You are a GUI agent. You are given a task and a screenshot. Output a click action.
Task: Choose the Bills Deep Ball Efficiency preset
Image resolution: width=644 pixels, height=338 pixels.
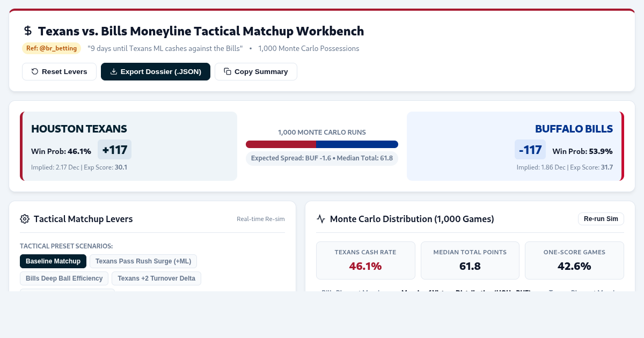click(x=64, y=278)
